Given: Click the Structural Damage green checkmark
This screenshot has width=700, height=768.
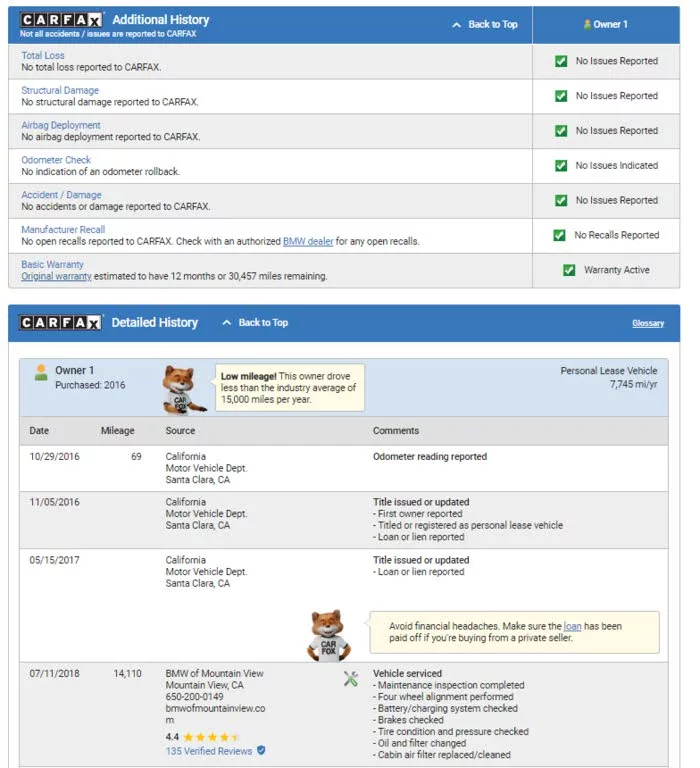Looking at the screenshot, I should point(560,96).
